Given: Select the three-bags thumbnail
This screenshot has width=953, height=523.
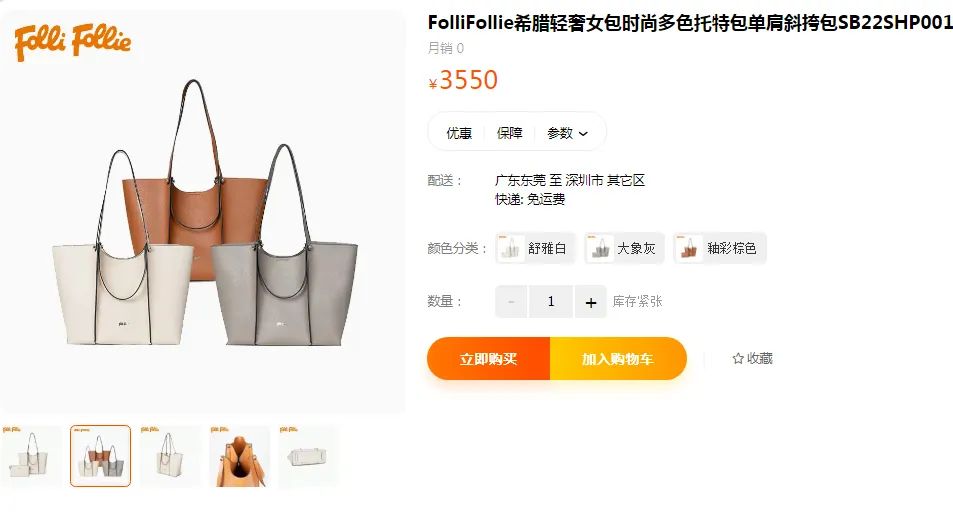Looking at the screenshot, I should click(x=100, y=456).
